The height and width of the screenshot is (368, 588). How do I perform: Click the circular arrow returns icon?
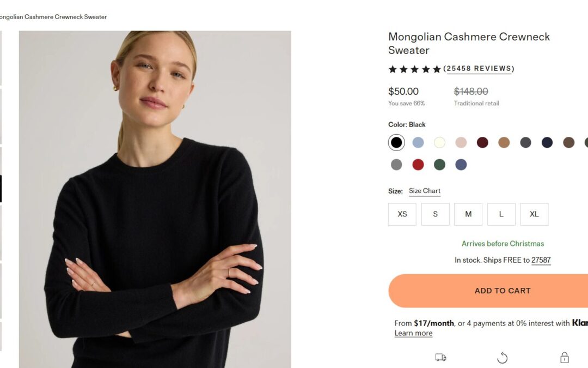click(503, 358)
